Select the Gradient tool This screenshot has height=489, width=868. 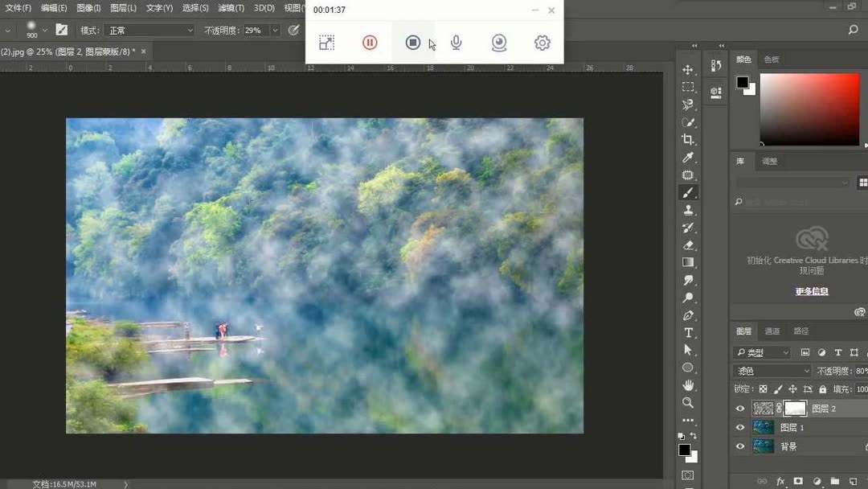[688, 261]
